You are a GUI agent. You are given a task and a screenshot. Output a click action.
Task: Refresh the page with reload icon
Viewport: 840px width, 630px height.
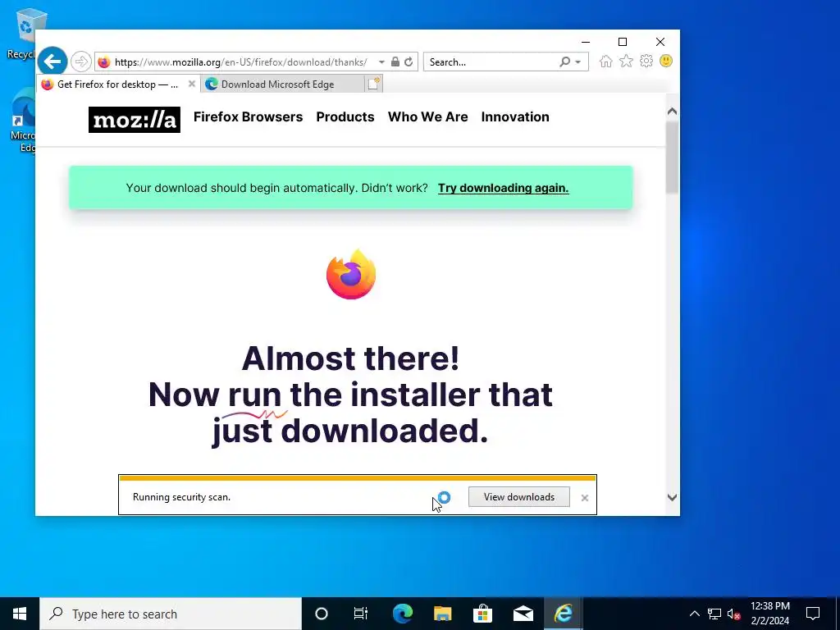409,62
